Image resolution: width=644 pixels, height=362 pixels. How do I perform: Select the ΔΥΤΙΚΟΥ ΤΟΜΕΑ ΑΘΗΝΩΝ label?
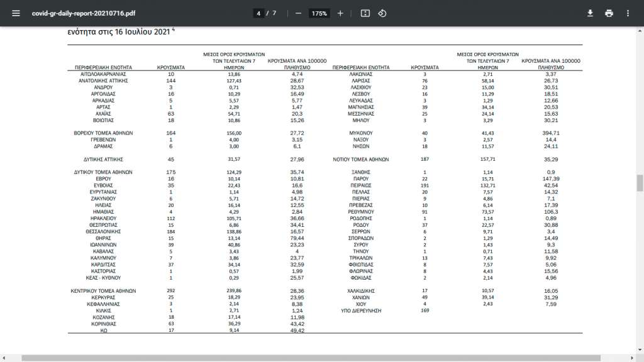click(x=103, y=172)
